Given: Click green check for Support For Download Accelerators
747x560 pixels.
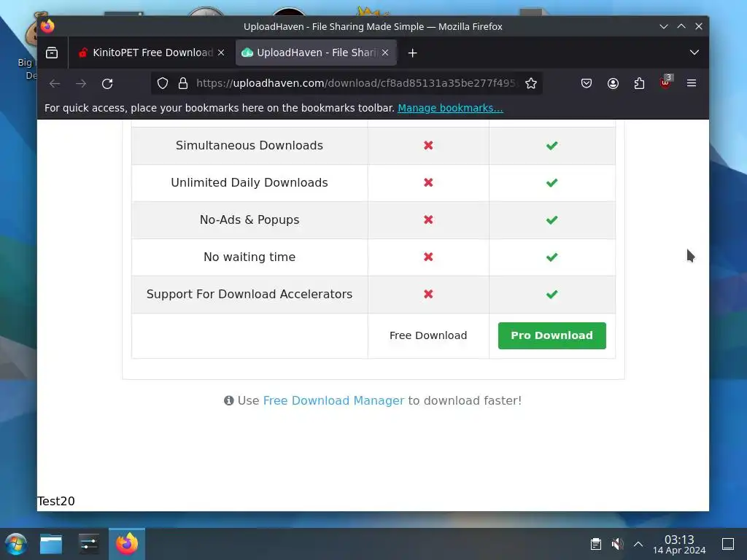Looking at the screenshot, I should [x=551, y=294].
